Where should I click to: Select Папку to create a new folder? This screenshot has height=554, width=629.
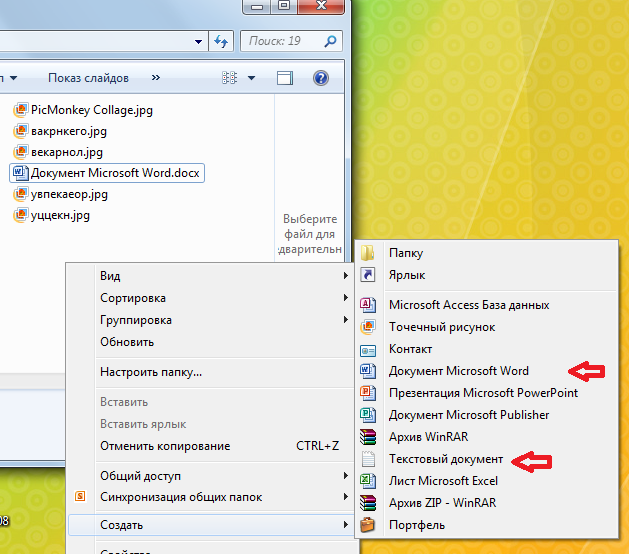(x=486, y=253)
